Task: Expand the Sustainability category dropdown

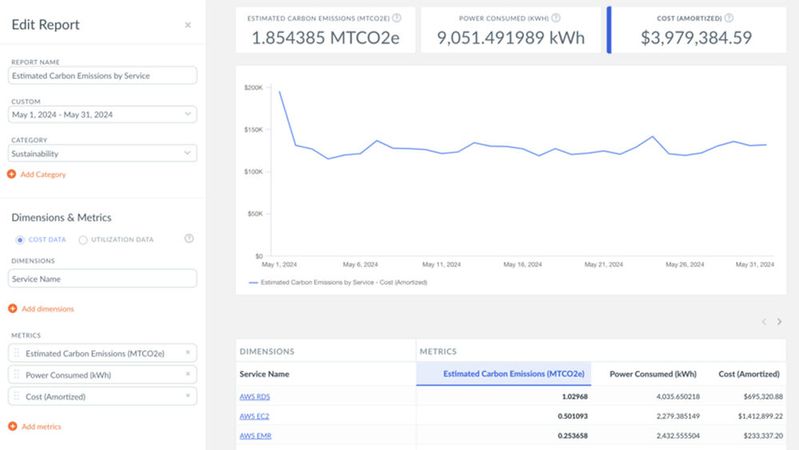Action: tap(103, 154)
